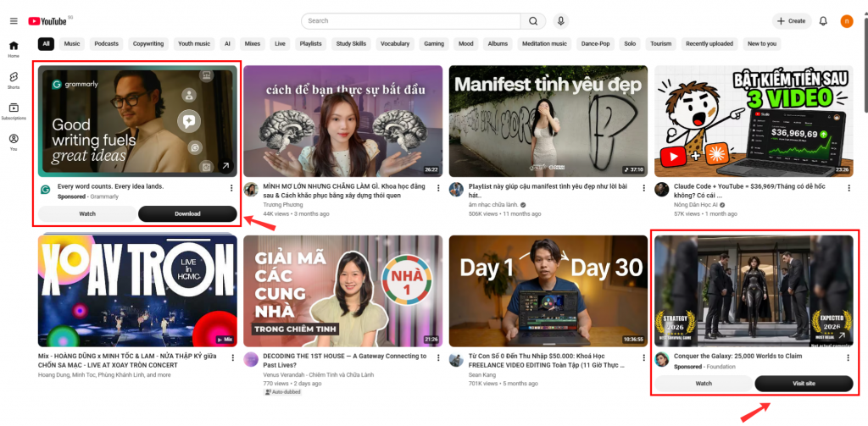Screen dimensions: 868x426
Task: Open more options for Grammarly ad
Action: tap(231, 188)
